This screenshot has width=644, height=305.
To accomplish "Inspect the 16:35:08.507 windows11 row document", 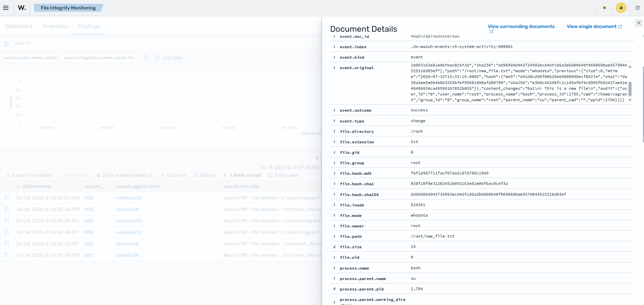I will point(6,221).
